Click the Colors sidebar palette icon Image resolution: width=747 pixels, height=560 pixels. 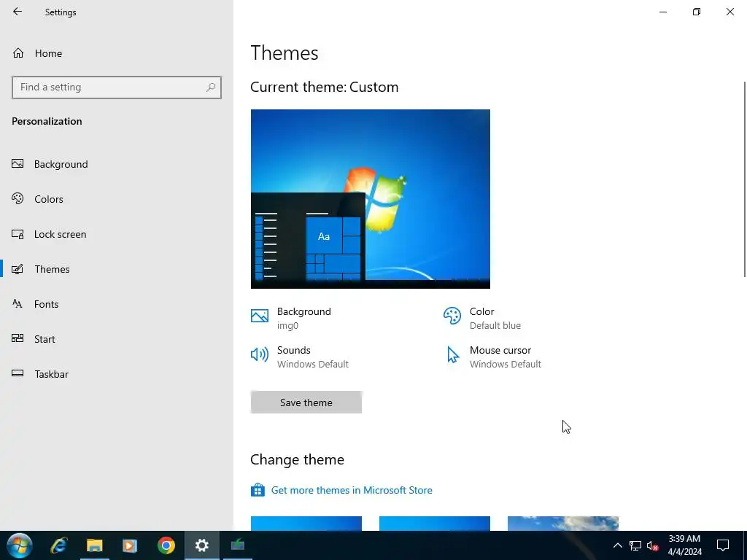18,198
